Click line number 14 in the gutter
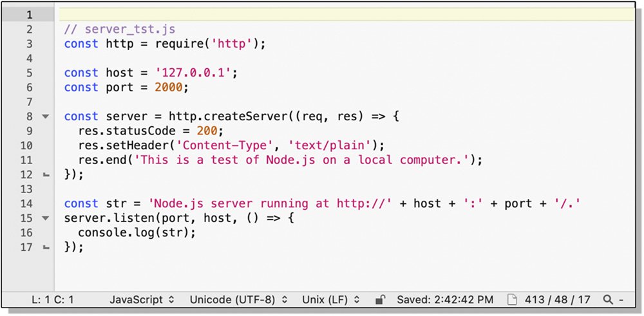 [x=26, y=203]
